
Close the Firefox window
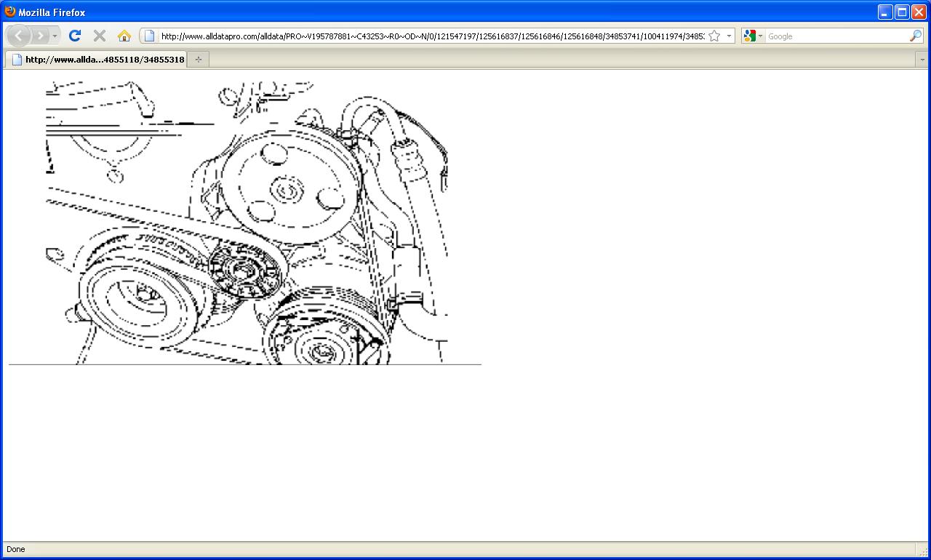tap(919, 12)
